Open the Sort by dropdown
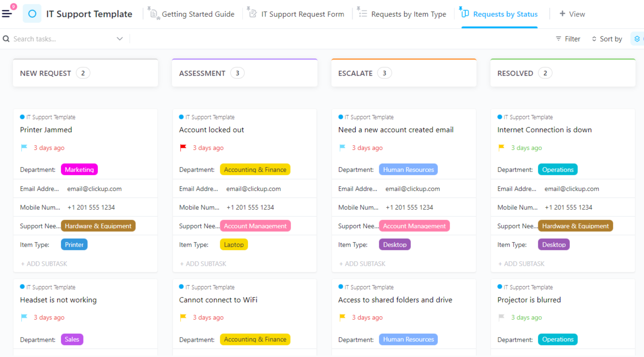This screenshot has height=357, width=644. coord(607,39)
